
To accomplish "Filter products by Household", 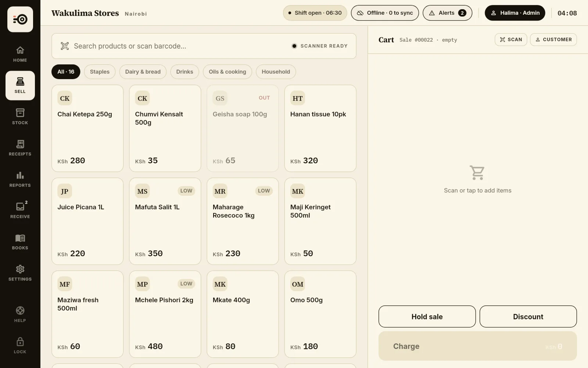I will coord(276,72).
